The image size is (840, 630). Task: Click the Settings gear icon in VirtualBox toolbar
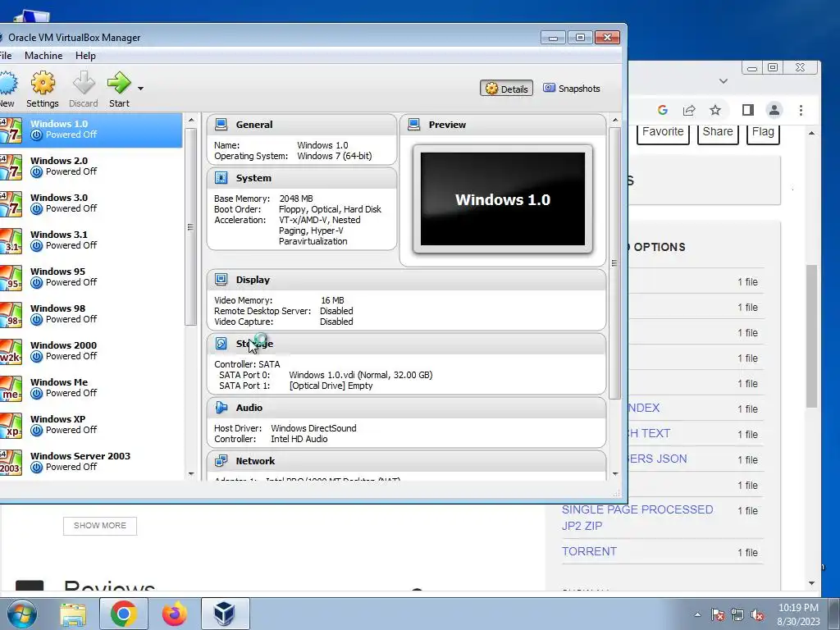click(43, 83)
